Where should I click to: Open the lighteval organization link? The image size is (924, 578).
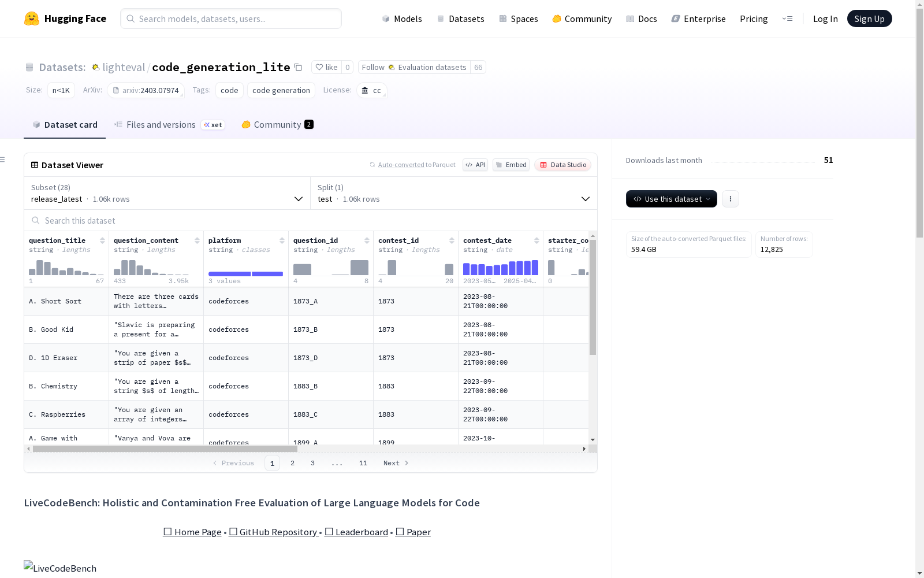(124, 67)
